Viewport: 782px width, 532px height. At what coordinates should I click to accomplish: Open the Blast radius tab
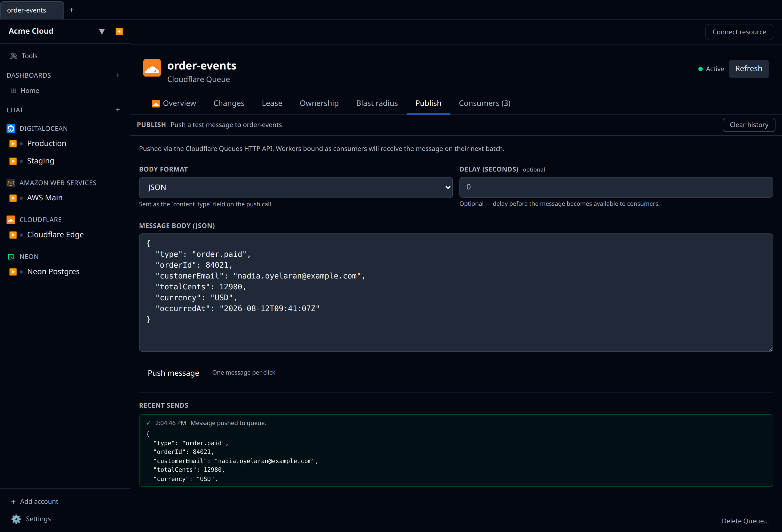pos(377,103)
